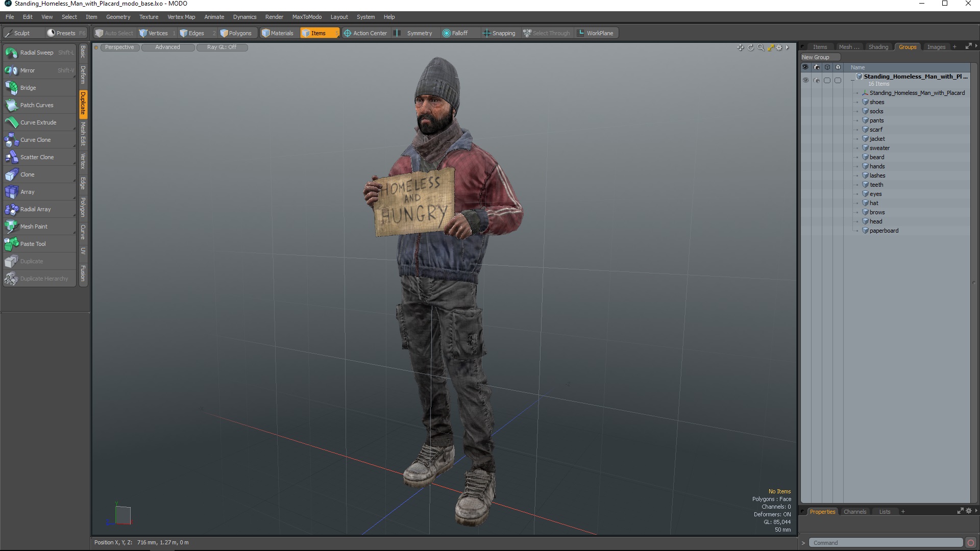Check the group's second square checkbox
The image size is (980, 551).
tap(838, 80)
